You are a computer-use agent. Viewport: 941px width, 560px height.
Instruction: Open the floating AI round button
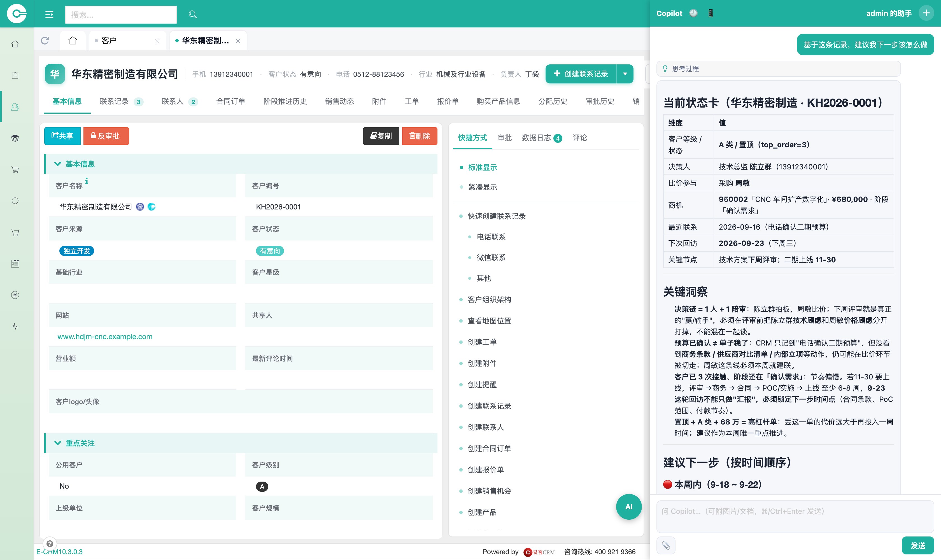[628, 507]
